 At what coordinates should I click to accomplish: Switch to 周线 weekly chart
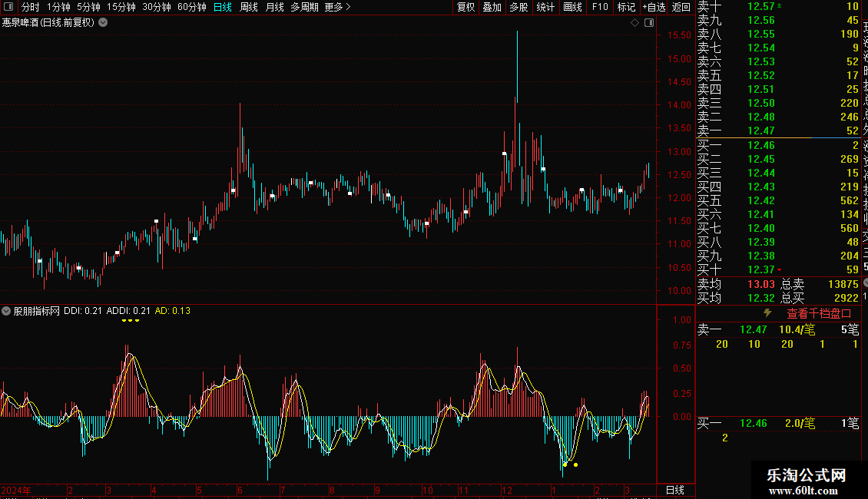249,7
